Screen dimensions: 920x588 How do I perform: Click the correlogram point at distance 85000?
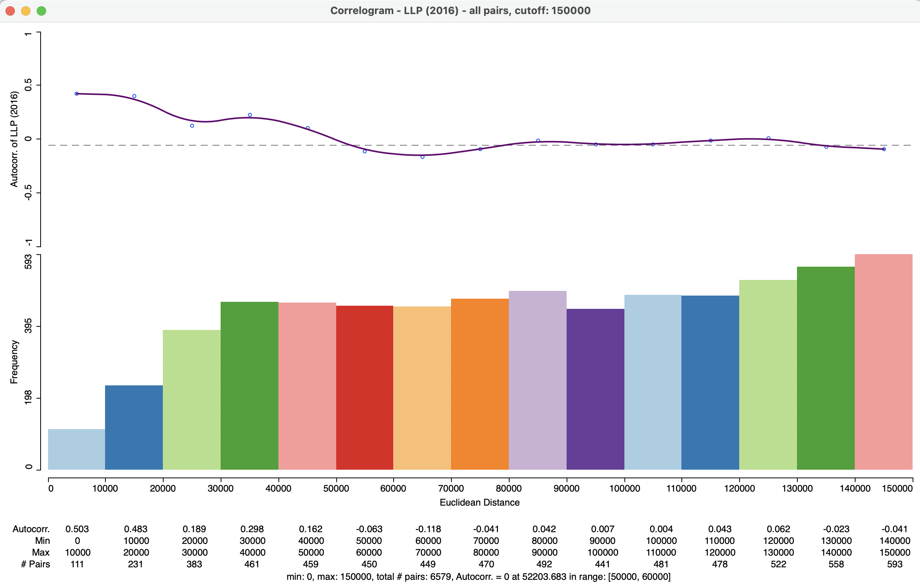(538, 141)
